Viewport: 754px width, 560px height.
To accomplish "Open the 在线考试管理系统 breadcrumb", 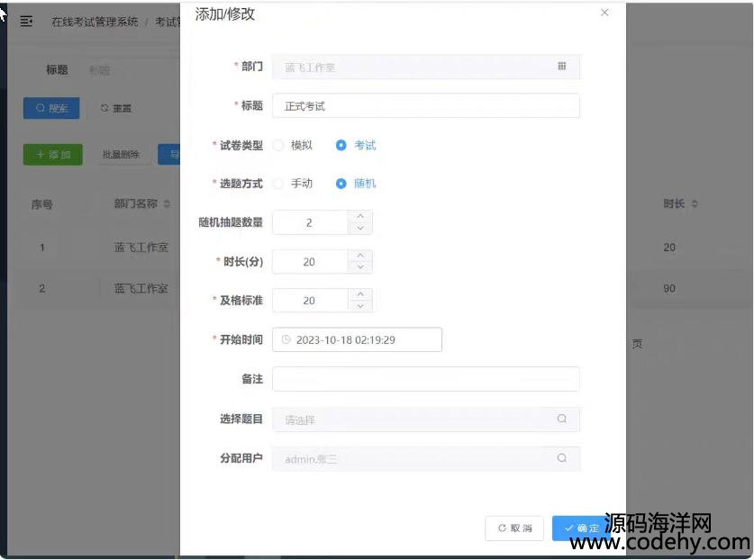I will coord(95,22).
